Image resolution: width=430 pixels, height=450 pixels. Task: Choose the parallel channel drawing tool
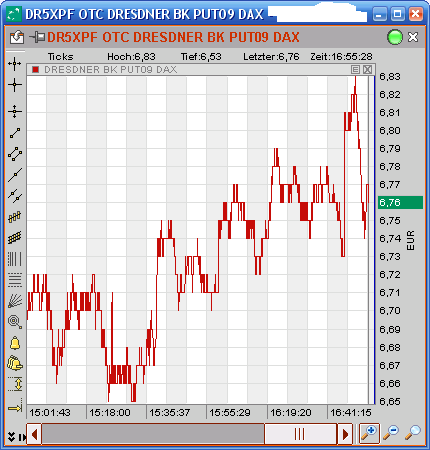pyautogui.click(x=15, y=154)
